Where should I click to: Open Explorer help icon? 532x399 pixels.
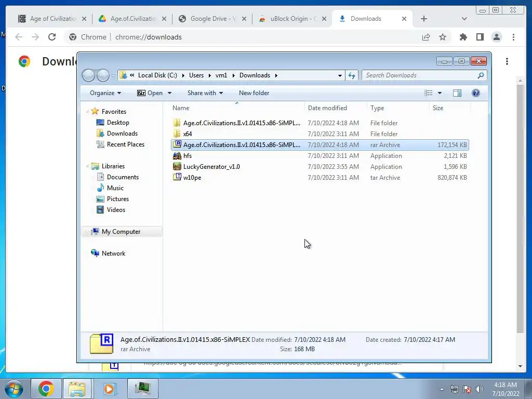point(476,93)
